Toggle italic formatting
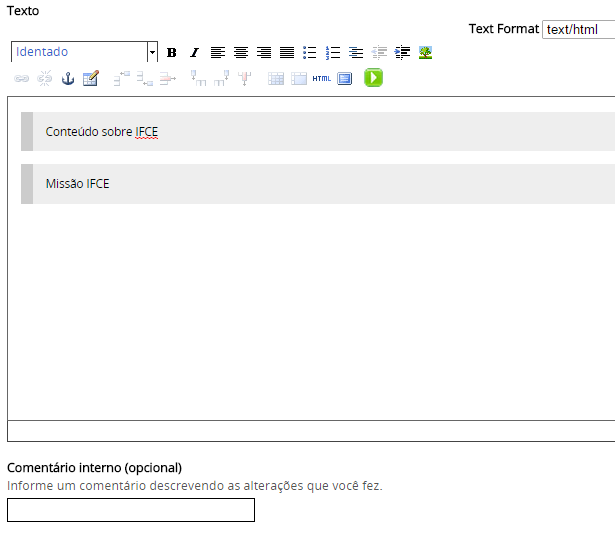Viewport: 615px width, 544px height. pyautogui.click(x=195, y=52)
